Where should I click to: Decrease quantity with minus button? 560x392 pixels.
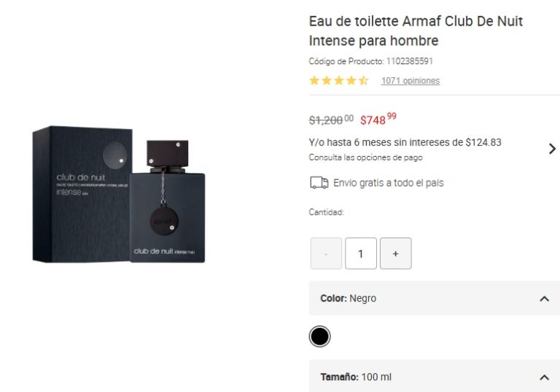(x=326, y=254)
